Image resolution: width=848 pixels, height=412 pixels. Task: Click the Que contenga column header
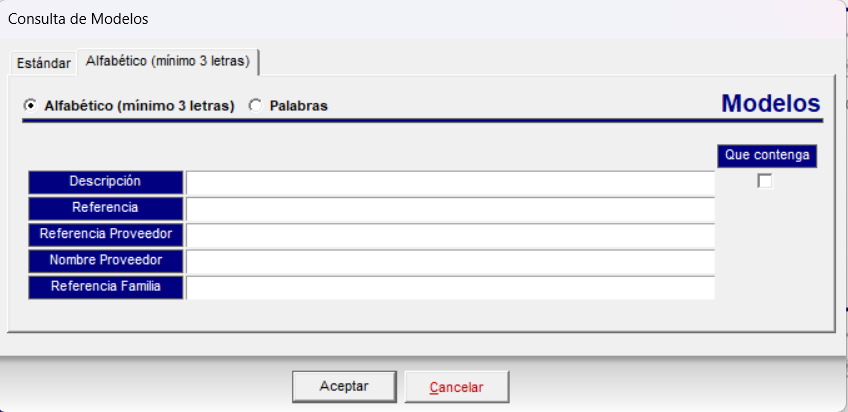click(767, 156)
